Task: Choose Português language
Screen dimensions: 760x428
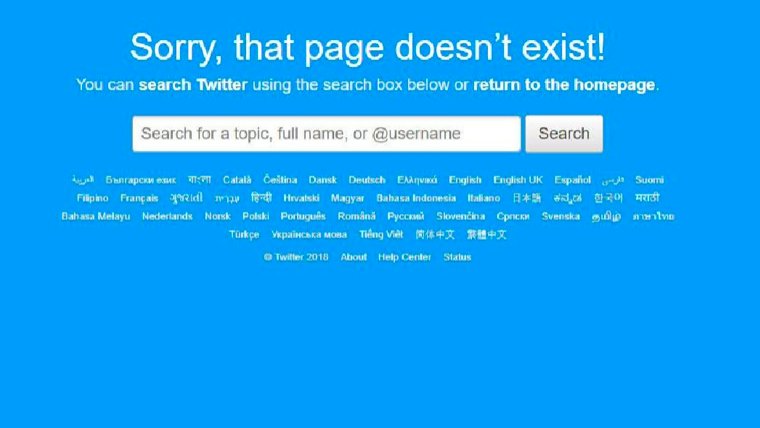Action: coord(303,216)
